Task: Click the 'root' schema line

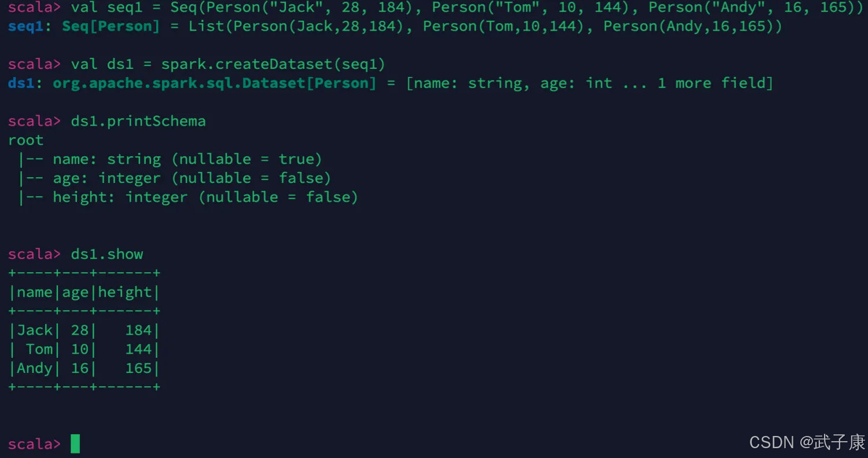Action: (26, 140)
